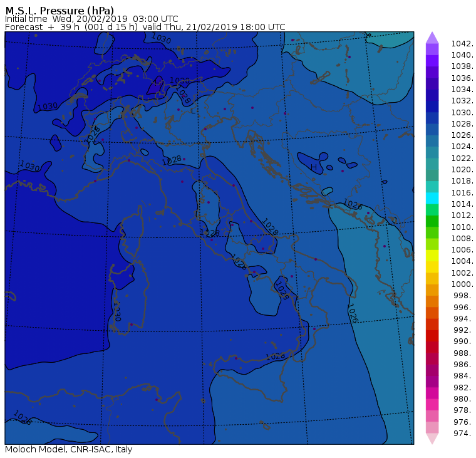Viewport: 476px width, 458px height.
Task: Choose the legend value "1012."
Action: coord(462,215)
